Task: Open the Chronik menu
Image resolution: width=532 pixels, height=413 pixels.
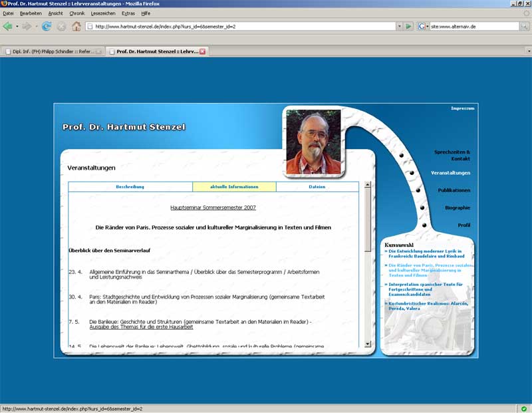Action: click(x=76, y=13)
